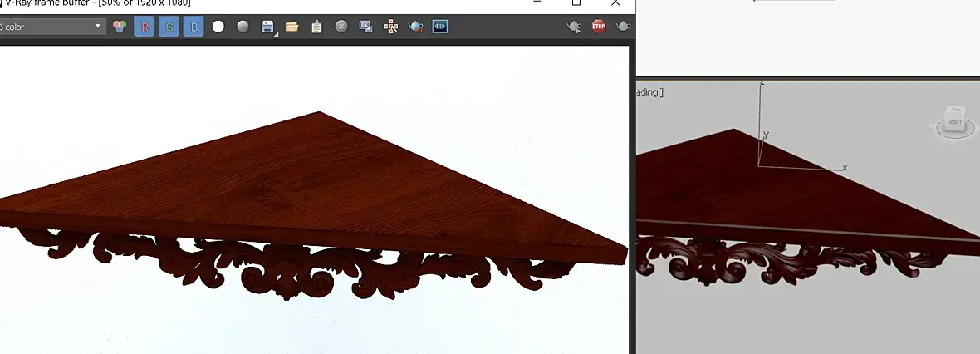This screenshot has width=980, height=354.
Task: Open the RGB color channel dropdown
Action: click(51, 27)
